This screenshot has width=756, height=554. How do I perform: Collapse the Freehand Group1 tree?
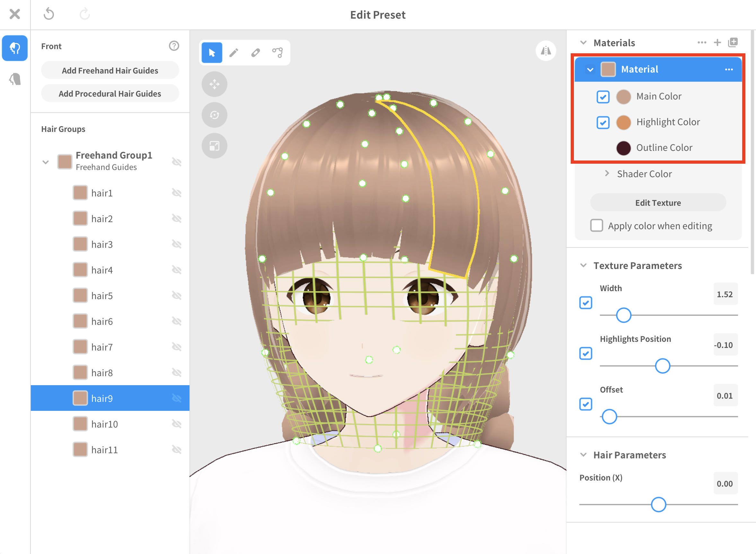46,162
